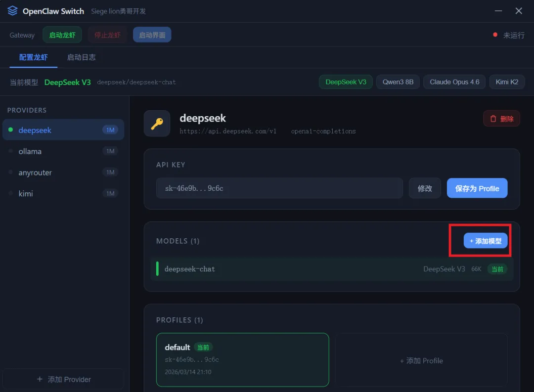Viewport: 534px width, 392px height.
Task: Open the default profile card
Action: 242,360
